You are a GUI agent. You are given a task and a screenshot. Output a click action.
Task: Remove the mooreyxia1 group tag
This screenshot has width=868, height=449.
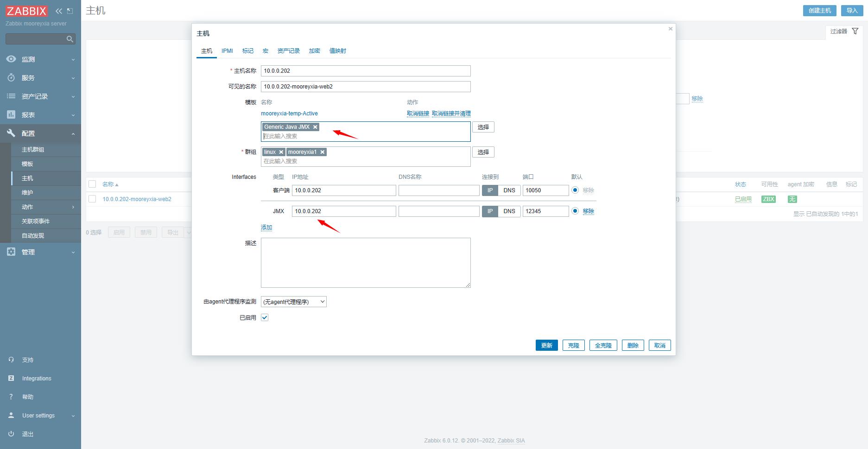pyautogui.click(x=323, y=152)
